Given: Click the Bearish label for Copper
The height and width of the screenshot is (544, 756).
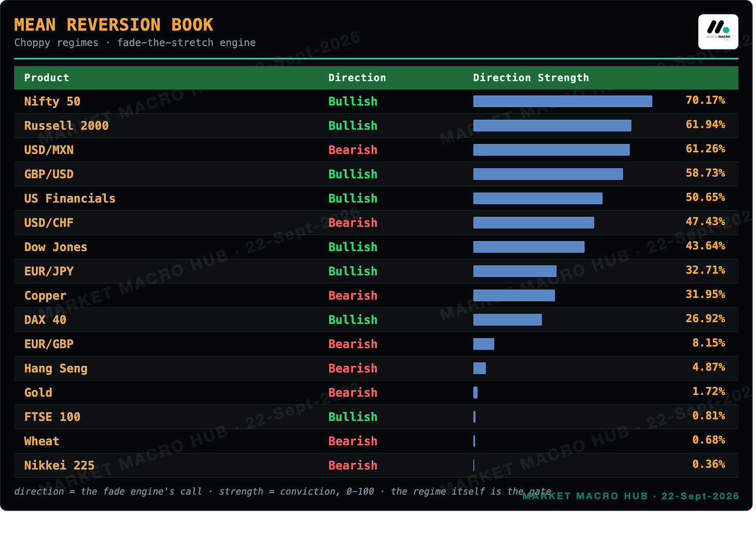Looking at the screenshot, I should [x=353, y=296].
